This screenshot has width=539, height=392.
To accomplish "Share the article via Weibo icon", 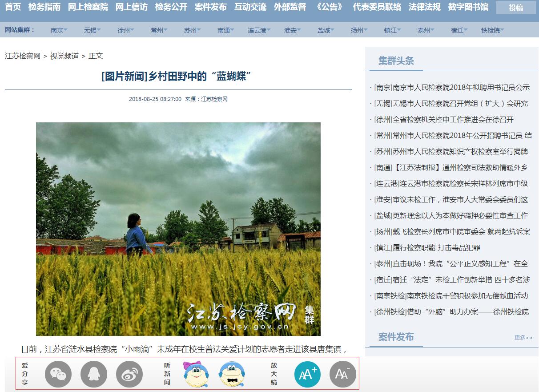I will pyautogui.click(x=129, y=374).
